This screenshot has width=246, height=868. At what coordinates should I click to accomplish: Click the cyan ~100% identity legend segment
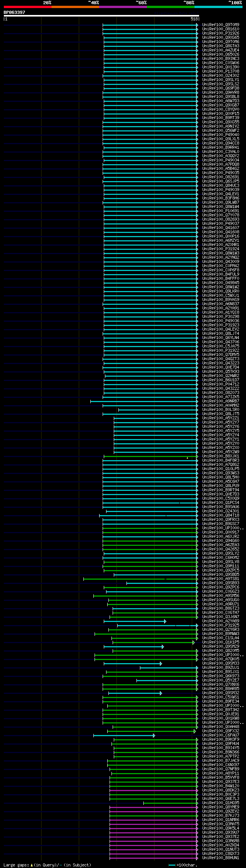tap(218, 7)
